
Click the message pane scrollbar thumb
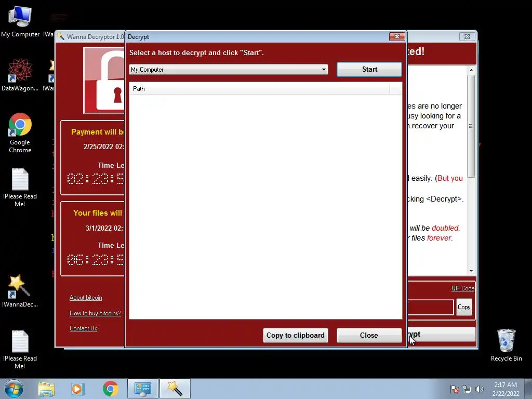[x=471, y=126]
